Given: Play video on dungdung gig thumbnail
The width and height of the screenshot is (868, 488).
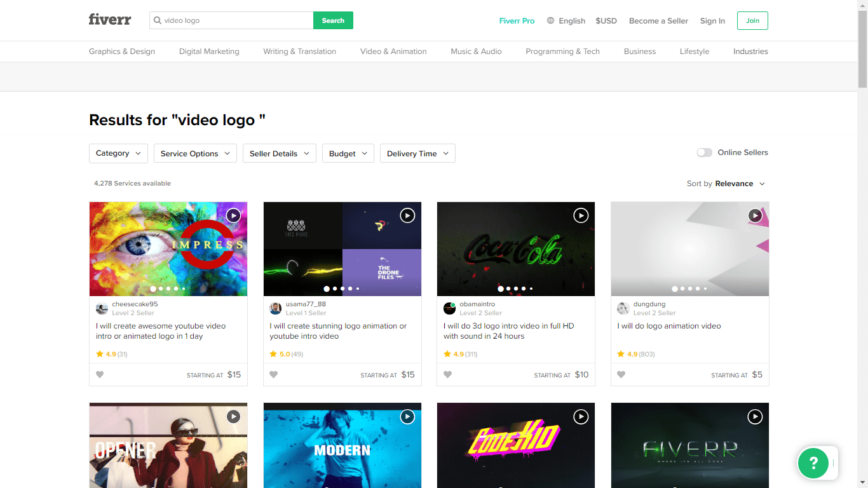Looking at the screenshot, I should [x=755, y=215].
